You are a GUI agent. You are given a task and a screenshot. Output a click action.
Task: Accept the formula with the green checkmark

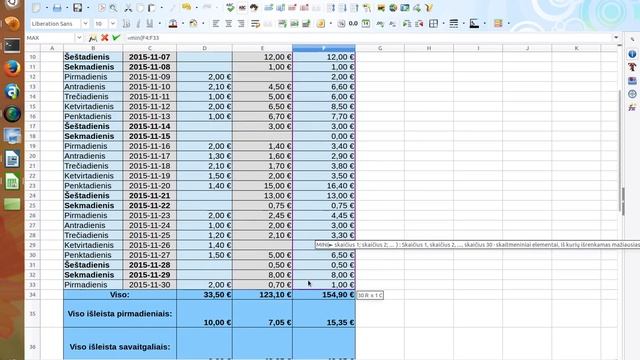point(116,38)
